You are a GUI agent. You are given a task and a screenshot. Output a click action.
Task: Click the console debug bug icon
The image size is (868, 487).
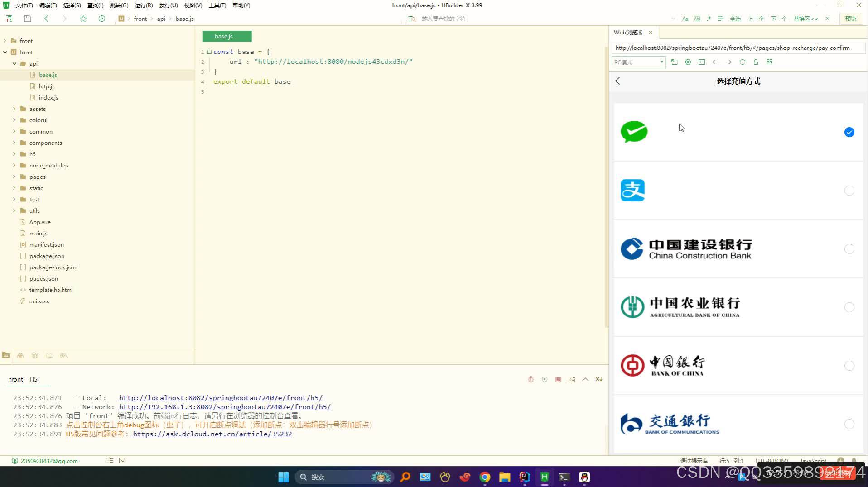pos(531,379)
